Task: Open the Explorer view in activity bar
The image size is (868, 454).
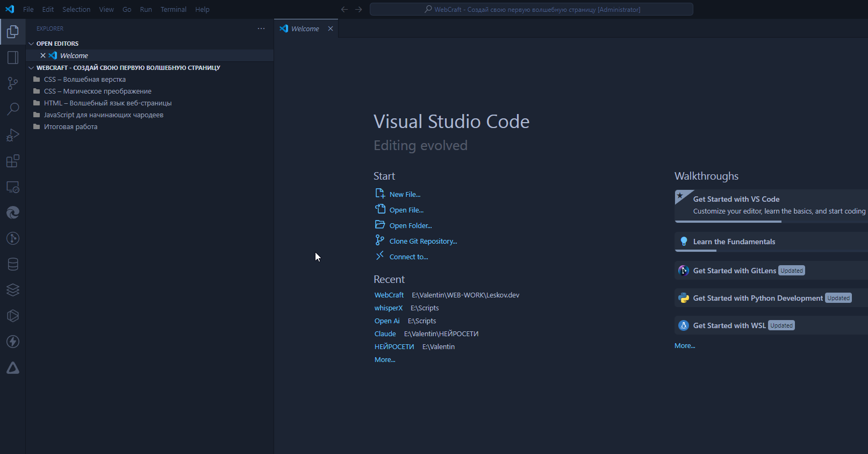Action: tap(13, 32)
